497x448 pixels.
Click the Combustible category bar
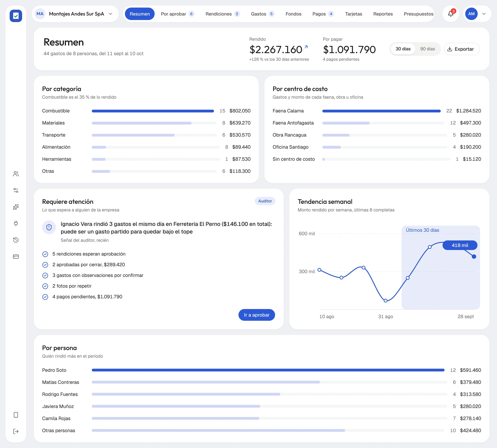(x=153, y=111)
